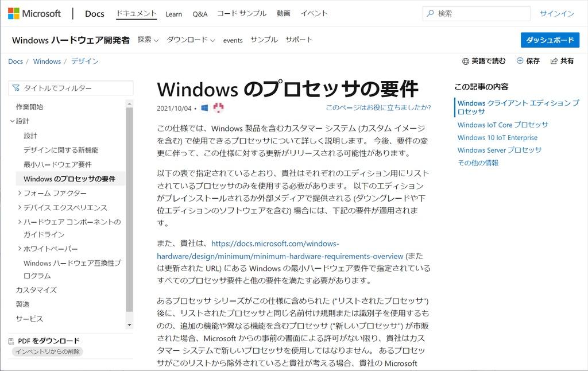The height and width of the screenshot is (371, 588).
Task: Click the Windows breadcrumb link
Action: point(47,61)
